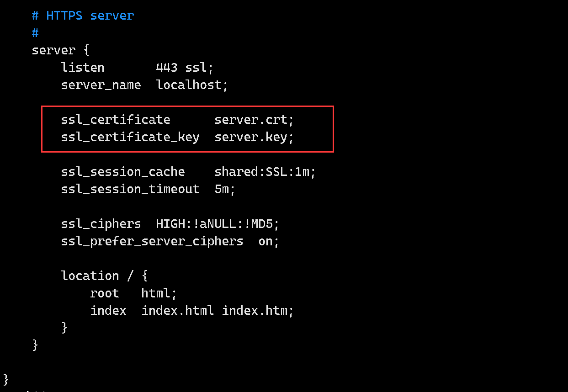The image size is (568, 392).
Task: Click the 'location / {' block line
Action: click(x=105, y=276)
